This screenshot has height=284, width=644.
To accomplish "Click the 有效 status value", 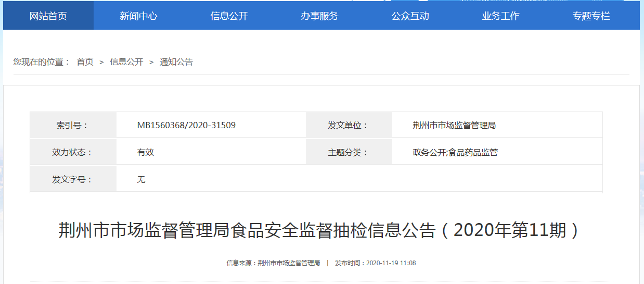I will coord(146,152).
